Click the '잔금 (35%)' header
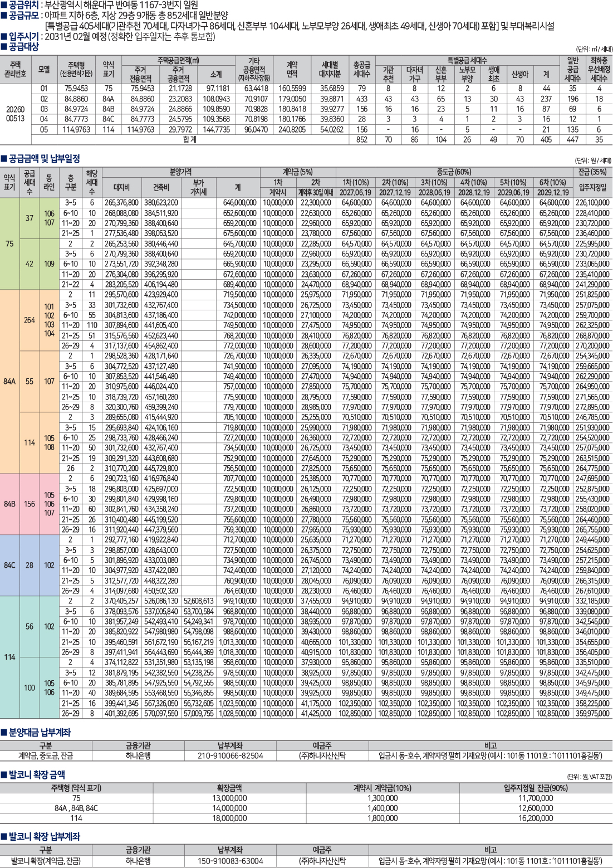The image size is (613, 868). 592,172
